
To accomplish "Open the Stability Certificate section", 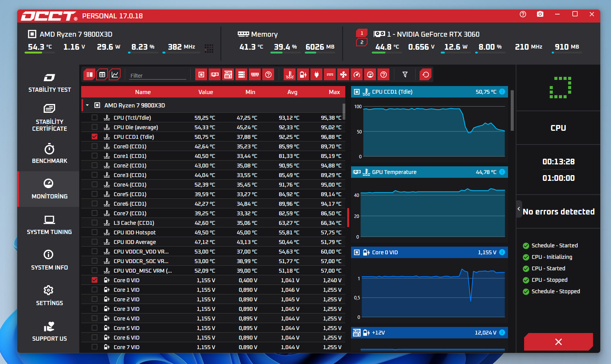I will (49, 118).
